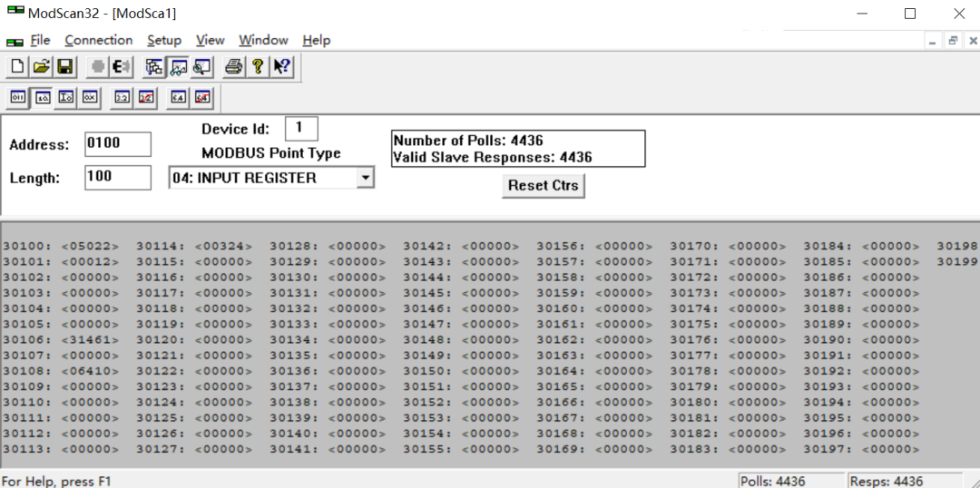Image resolution: width=980 pixels, height=488 pixels.
Task: Select the 6.4 double float format icon
Action: pyautogui.click(x=178, y=97)
